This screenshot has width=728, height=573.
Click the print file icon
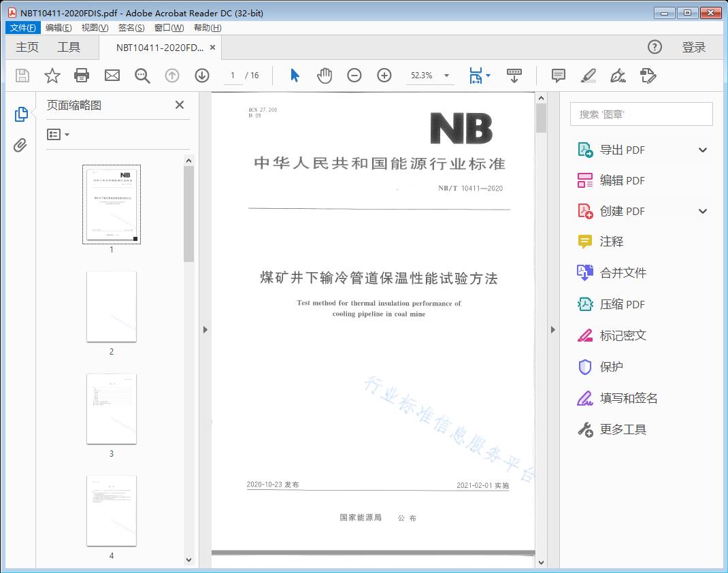click(82, 76)
